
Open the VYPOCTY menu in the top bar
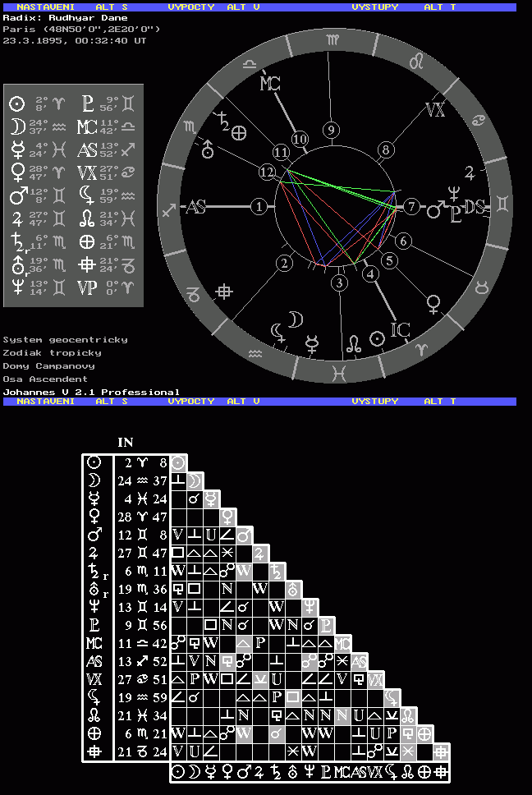(191, 7)
